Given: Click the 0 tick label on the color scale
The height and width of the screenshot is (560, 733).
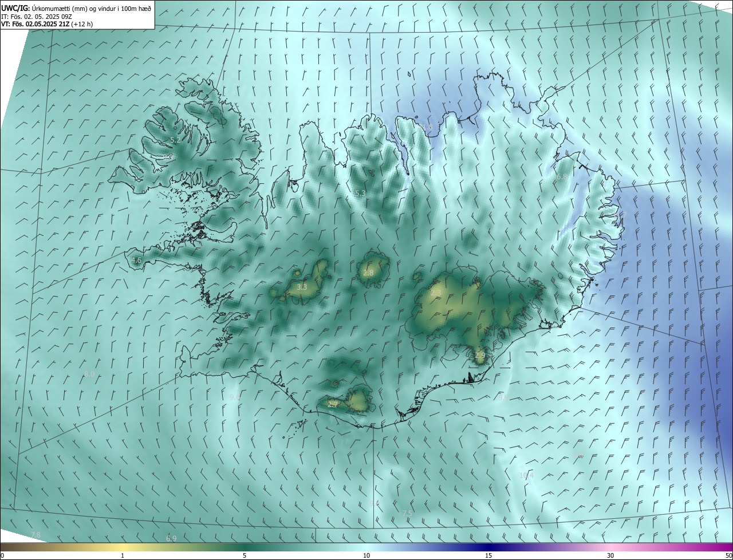Looking at the screenshot, I should pos(3,555).
